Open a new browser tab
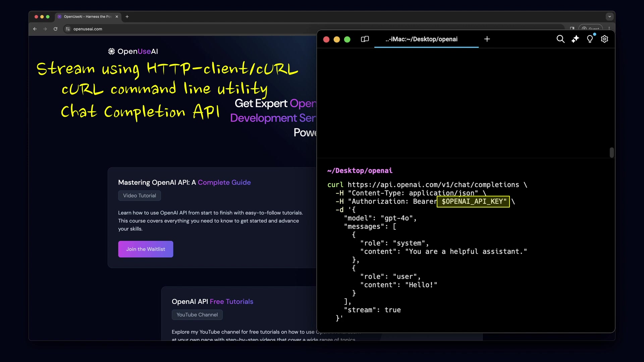This screenshot has height=362, width=644. tap(127, 16)
